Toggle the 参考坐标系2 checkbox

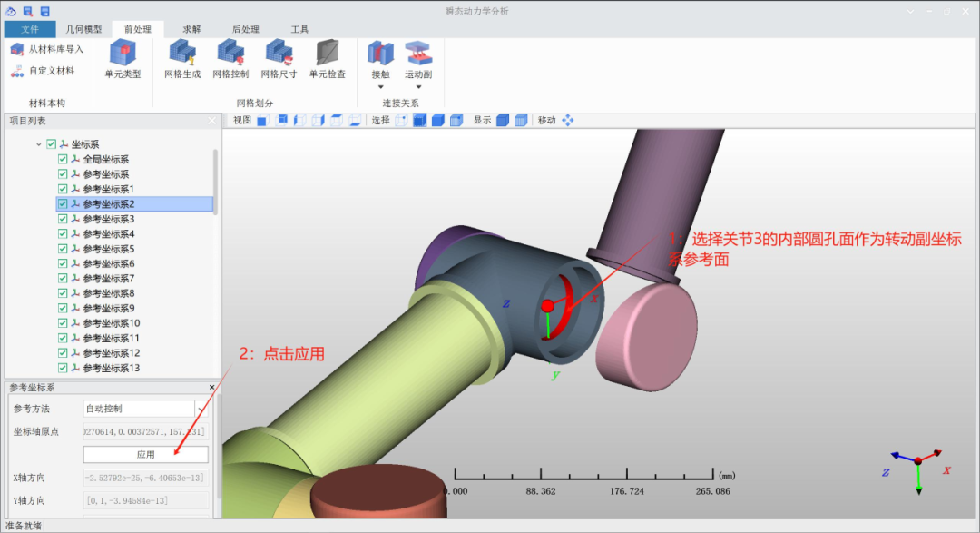tap(63, 204)
